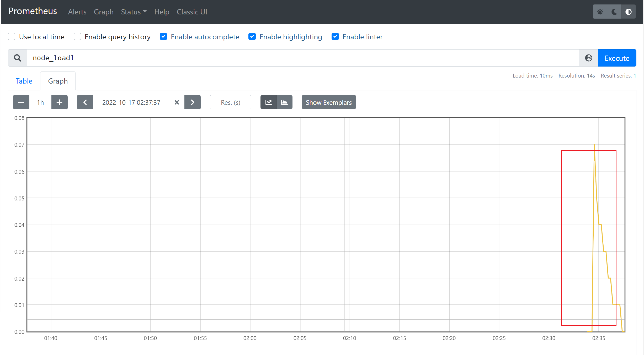The height and width of the screenshot is (355, 644).
Task: Move end time backward with left chevron
Action: tap(85, 102)
